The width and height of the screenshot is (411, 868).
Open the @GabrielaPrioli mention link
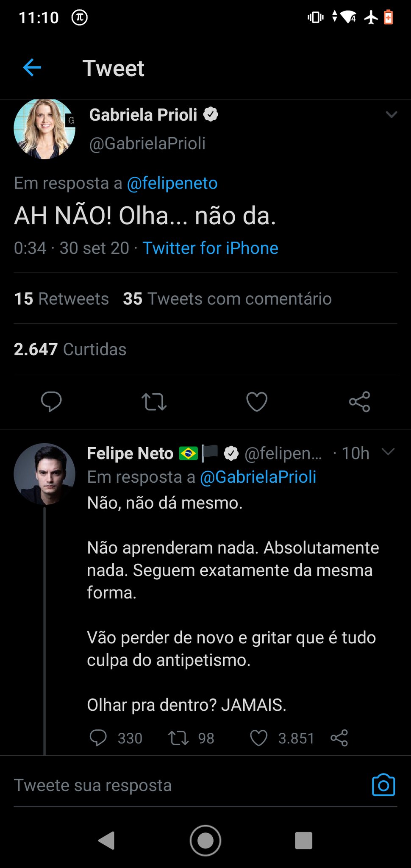pyautogui.click(x=258, y=477)
